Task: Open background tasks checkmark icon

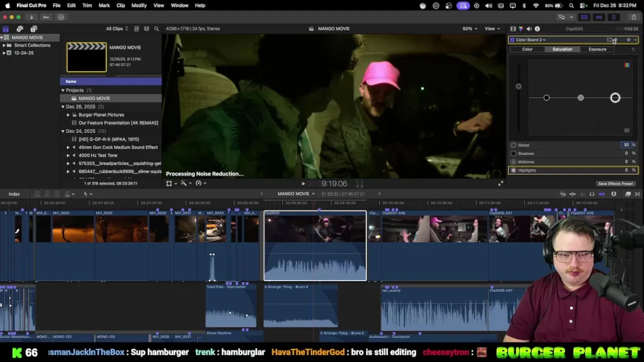Action: pos(61,17)
